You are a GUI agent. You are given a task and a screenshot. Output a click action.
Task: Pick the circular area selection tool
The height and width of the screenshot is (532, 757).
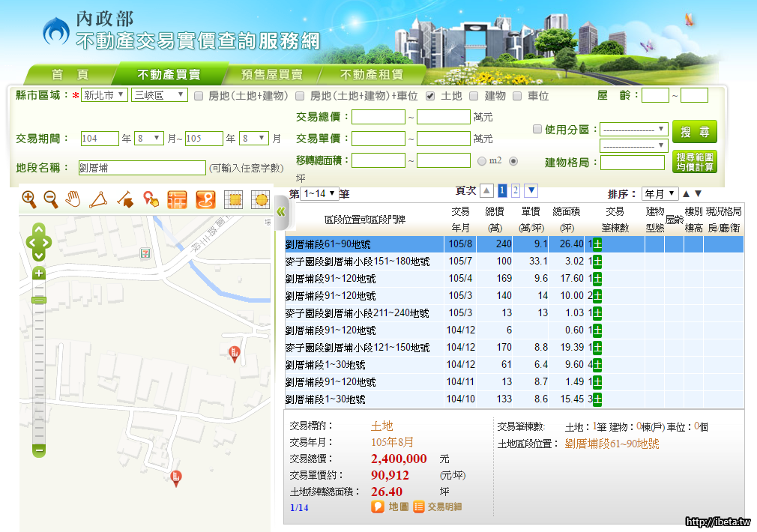click(260, 200)
